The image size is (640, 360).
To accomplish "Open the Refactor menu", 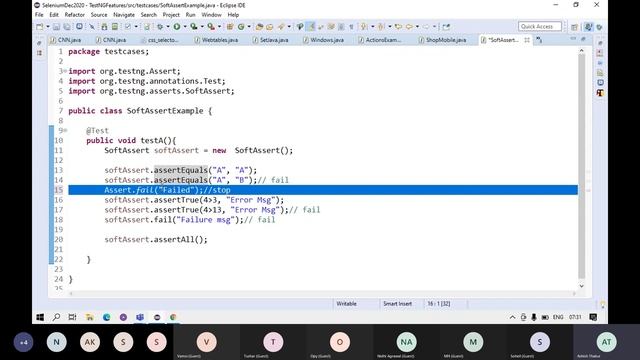I will point(75,15).
